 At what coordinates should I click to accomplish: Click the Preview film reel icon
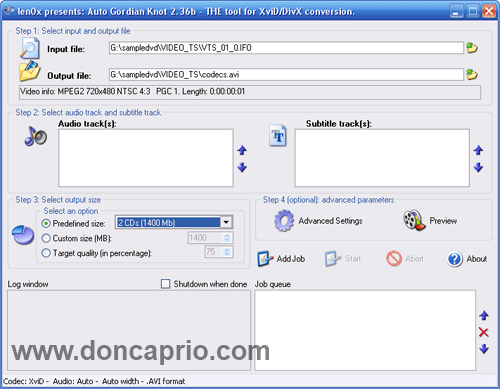click(414, 220)
